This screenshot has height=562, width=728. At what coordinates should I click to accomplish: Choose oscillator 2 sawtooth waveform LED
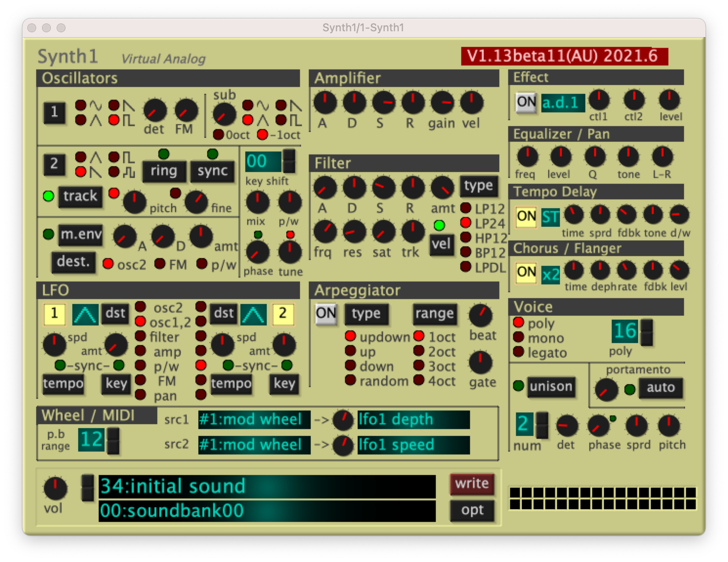(81, 172)
